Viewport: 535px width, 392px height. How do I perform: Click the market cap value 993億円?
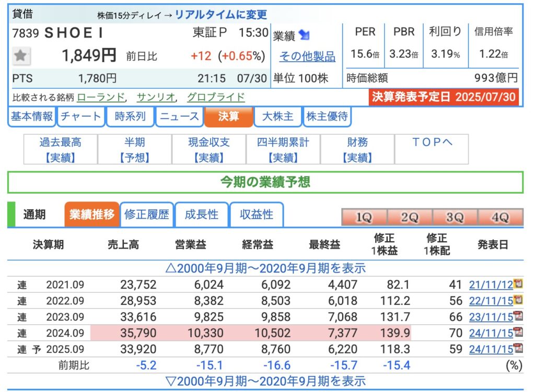496,78
